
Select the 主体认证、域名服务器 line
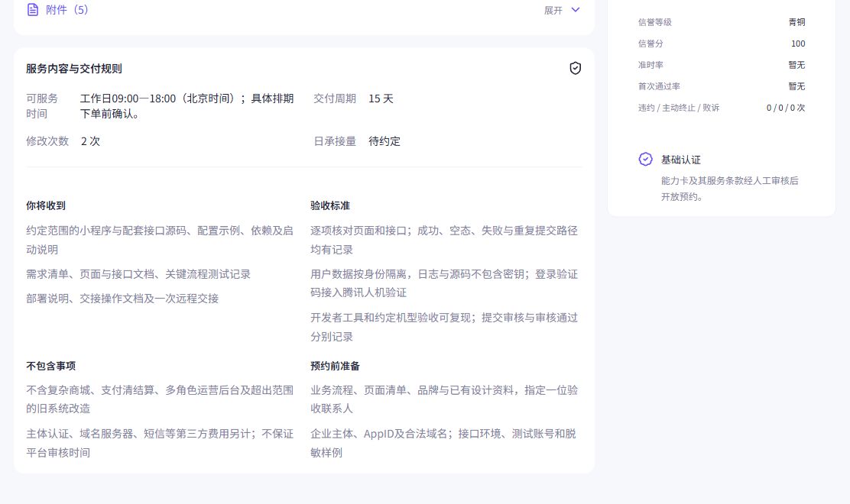coord(159,443)
